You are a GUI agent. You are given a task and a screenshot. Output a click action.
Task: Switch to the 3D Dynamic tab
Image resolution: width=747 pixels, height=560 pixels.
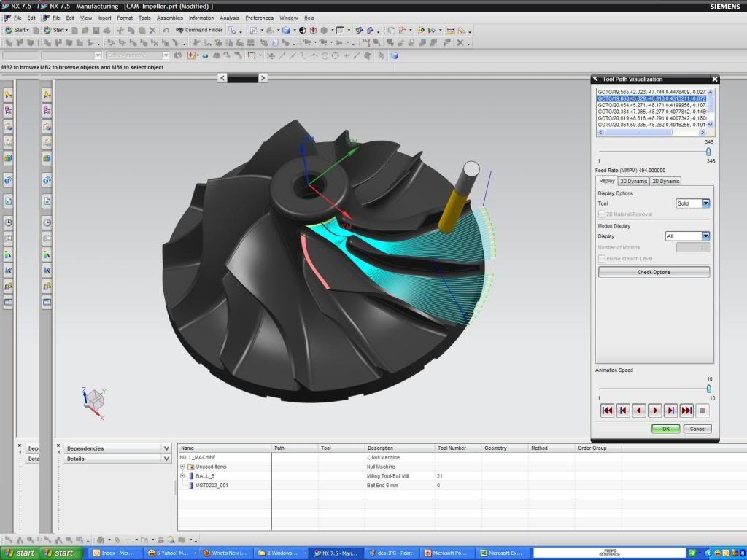(x=634, y=181)
